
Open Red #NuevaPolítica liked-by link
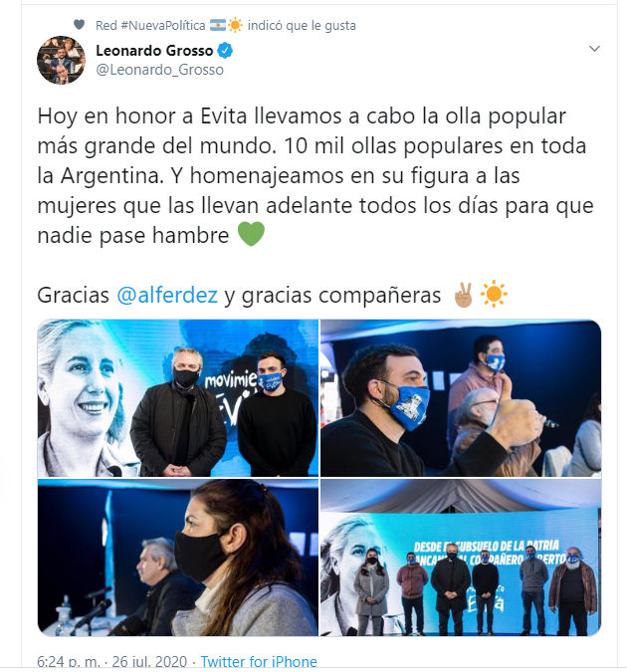150,25
